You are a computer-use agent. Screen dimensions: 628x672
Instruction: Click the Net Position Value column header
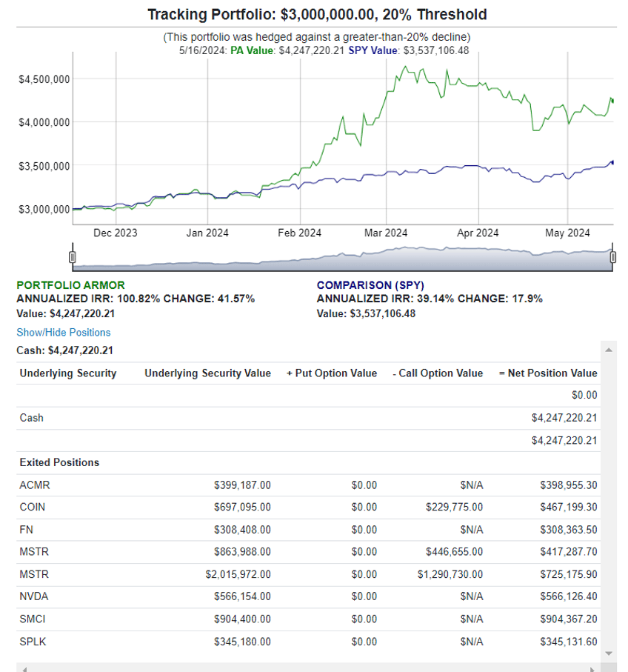click(x=548, y=373)
